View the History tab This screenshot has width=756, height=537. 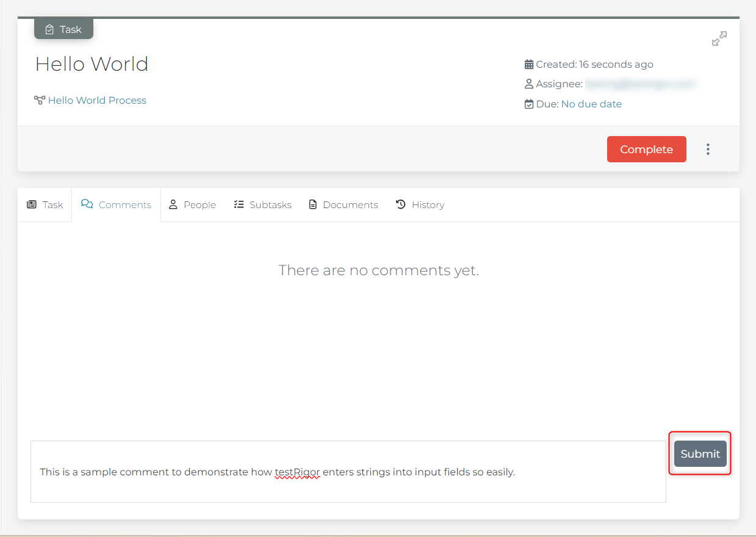click(x=420, y=205)
